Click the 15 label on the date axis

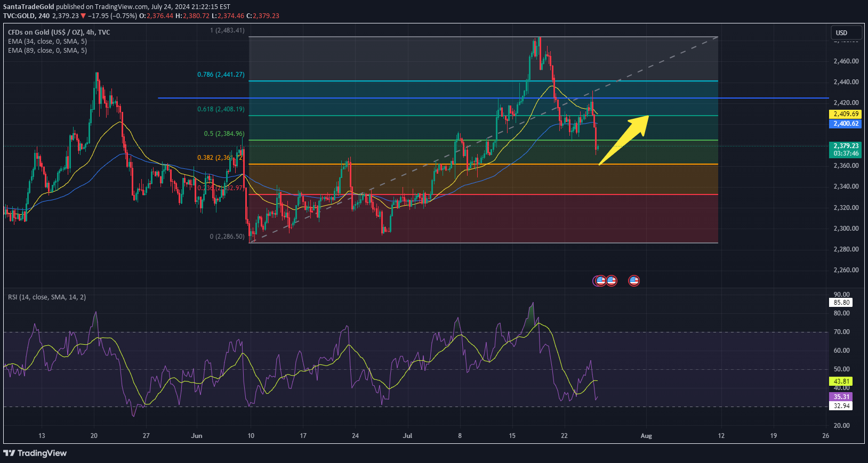point(512,436)
